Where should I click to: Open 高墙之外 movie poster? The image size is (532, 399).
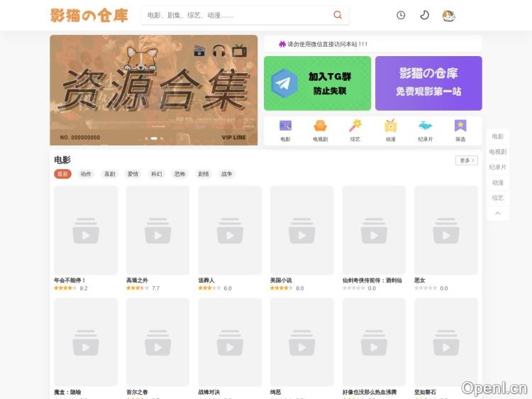click(157, 230)
